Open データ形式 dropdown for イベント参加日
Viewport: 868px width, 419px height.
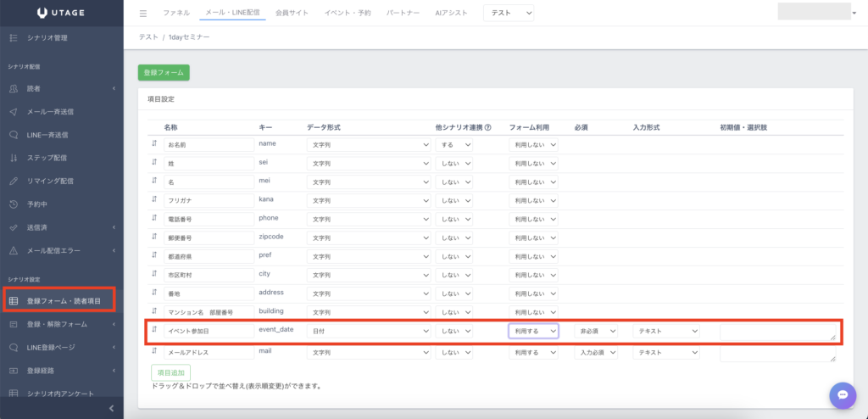[369, 331]
